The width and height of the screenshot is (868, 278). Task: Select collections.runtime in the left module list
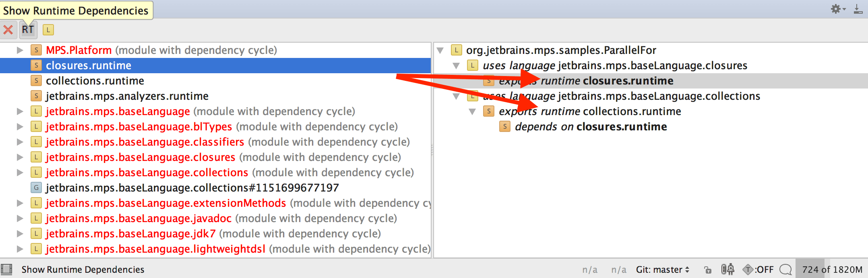click(x=95, y=81)
